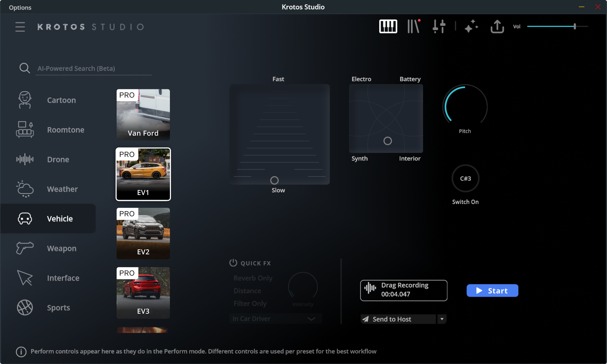Select the EV1 preset thumbnail
This screenshot has width=607, height=364.
point(143,174)
